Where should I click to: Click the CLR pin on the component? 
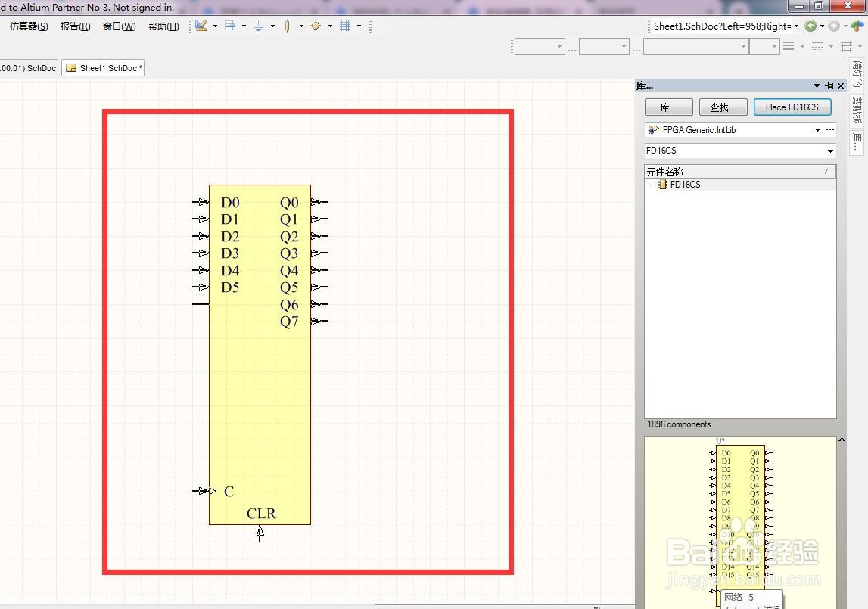260,533
